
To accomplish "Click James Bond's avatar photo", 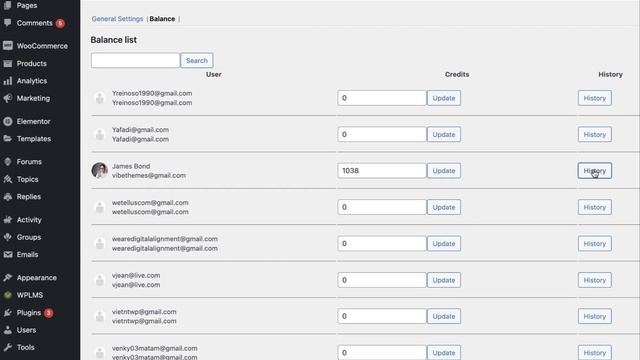I will coord(100,171).
